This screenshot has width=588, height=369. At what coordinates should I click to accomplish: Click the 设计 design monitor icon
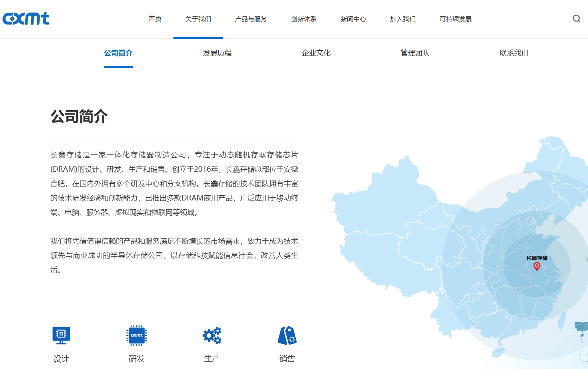[x=61, y=335]
